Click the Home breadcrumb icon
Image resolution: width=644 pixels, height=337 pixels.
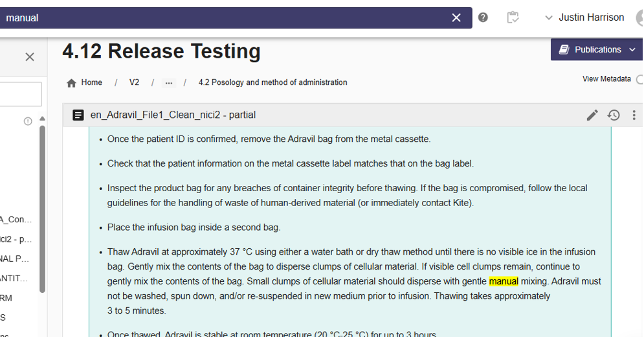click(72, 83)
